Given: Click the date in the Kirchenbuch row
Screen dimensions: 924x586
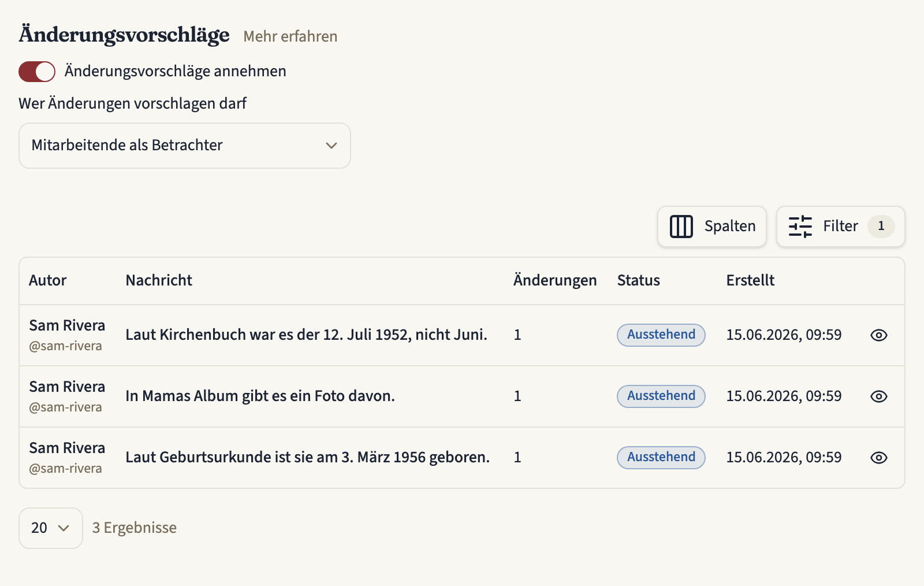Looking at the screenshot, I should pyautogui.click(x=784, y=335).
